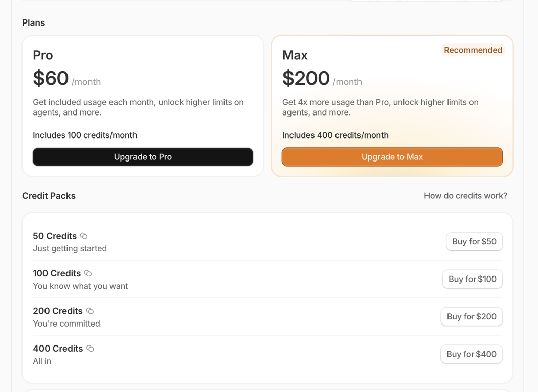Open the How do credits work link

click(465, 195)
